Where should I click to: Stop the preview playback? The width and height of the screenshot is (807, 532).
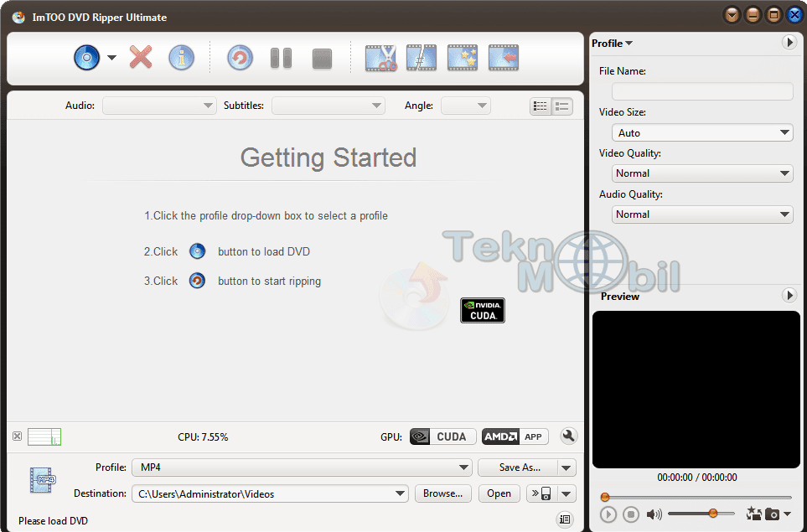pyautogui.click(x=630, y=514)
